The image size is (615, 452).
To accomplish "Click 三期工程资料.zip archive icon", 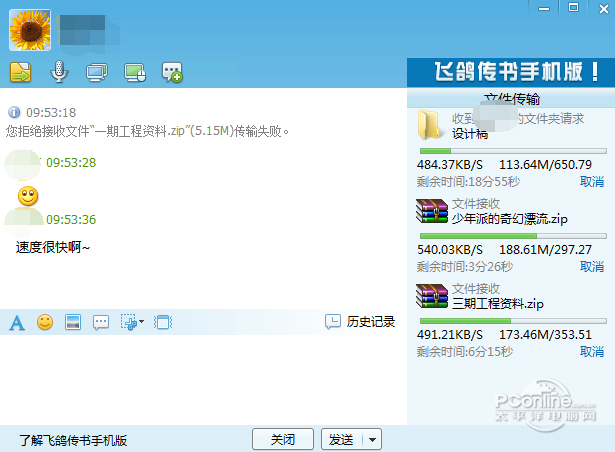I will point(432,296).
